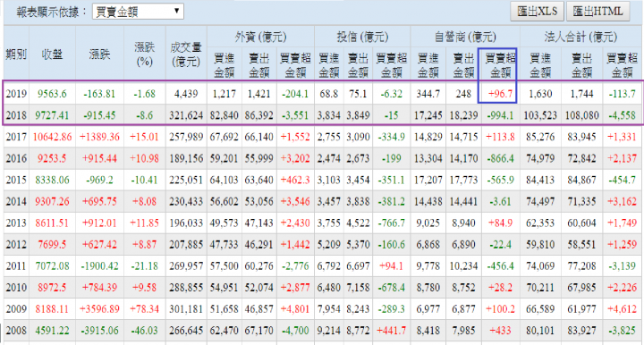Click closing value 9563.6
This screenshot has height=345, width=644.
[52, 94]
